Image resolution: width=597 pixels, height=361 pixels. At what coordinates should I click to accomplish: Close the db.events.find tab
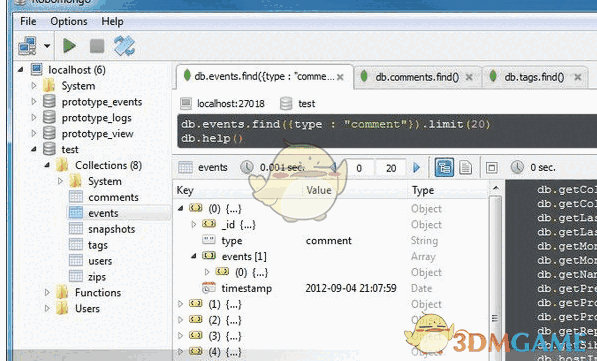point(340,77)
